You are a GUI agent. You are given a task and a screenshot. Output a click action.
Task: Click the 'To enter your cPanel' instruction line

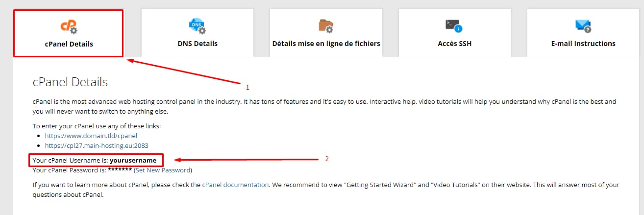tap(97, 126)
